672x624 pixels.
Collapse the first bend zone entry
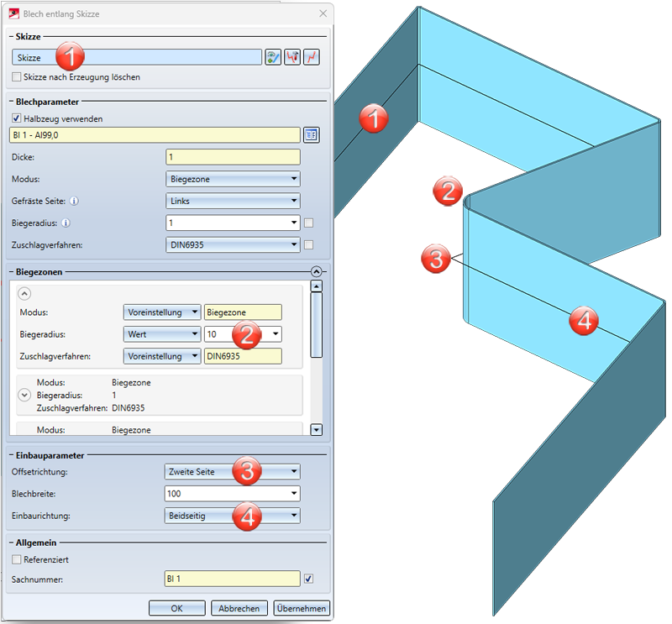pos(24,294)
